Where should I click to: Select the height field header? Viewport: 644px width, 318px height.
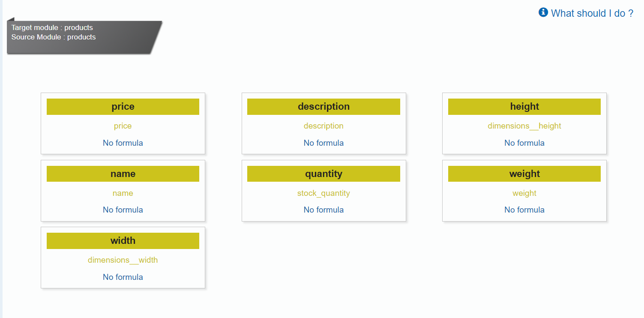(524, 106)
